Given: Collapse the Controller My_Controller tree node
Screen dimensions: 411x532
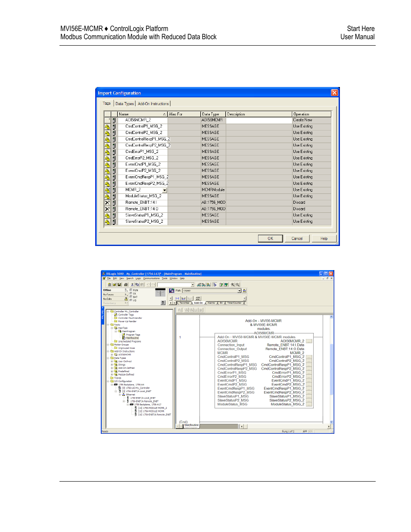Looking at the screenshot, I should pyautogui.click(x=108, y=311).
